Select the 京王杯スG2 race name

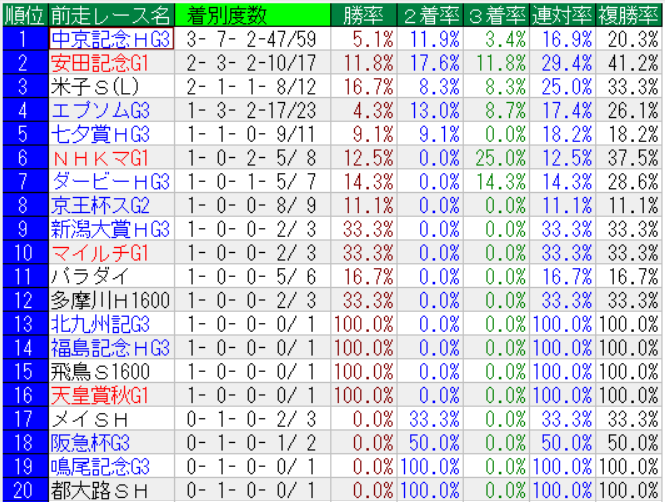(x=100, y=206)
